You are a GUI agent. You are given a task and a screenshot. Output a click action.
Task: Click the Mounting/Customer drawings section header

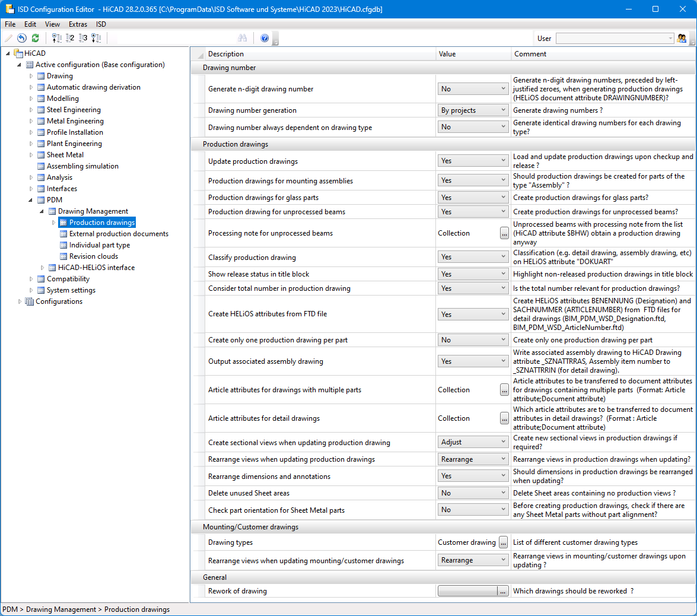pyautogui.click(x=443, y=527)
